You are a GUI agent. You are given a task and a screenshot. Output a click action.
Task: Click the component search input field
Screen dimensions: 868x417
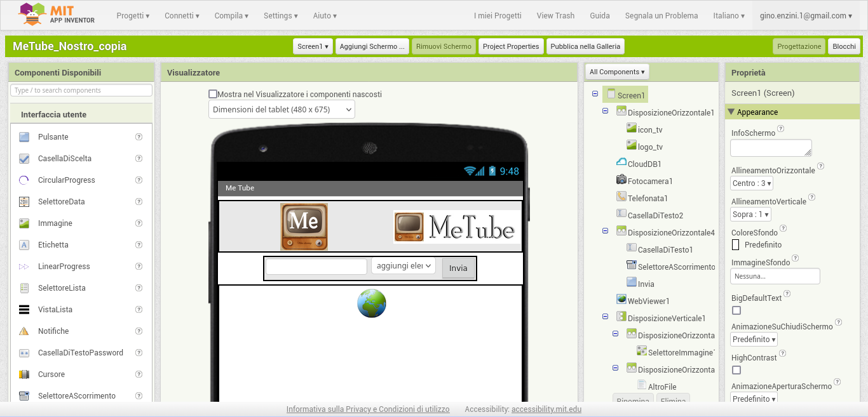(81, 90)
